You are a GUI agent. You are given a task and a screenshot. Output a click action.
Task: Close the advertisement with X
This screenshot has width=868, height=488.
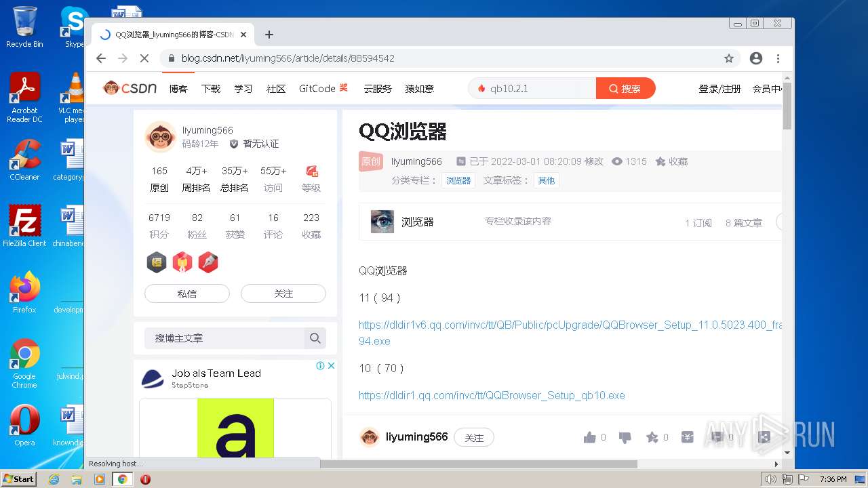click(x=332, y=365)
